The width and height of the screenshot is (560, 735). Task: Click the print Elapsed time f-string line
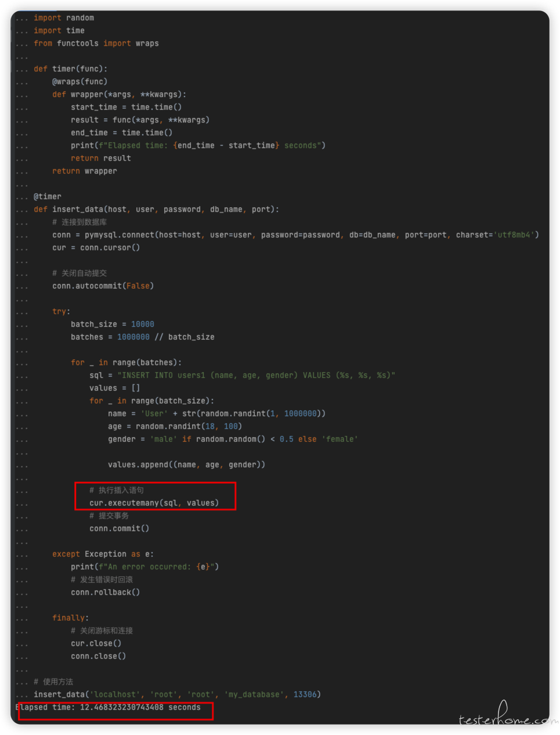coord(198,146)
